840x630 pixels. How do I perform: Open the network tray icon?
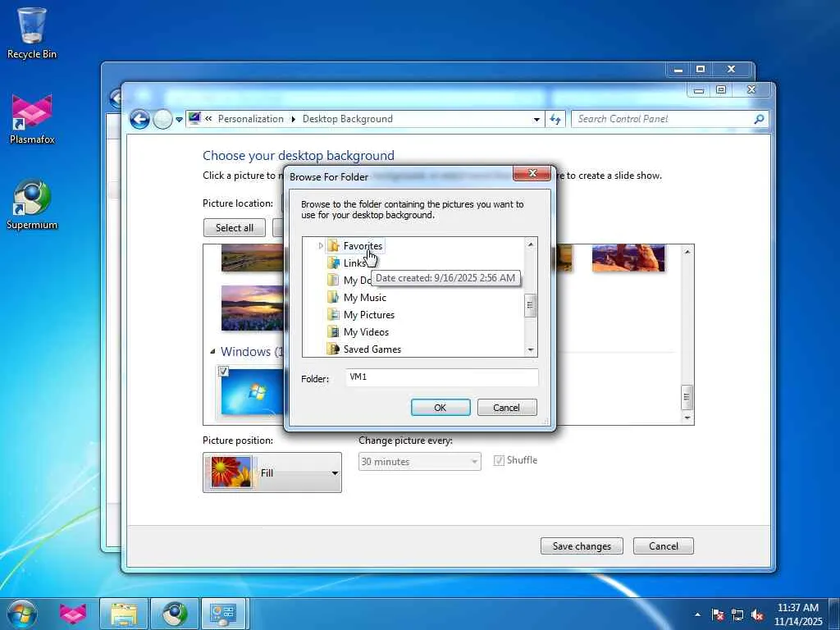pyautogui.click(x=737, y=614)
